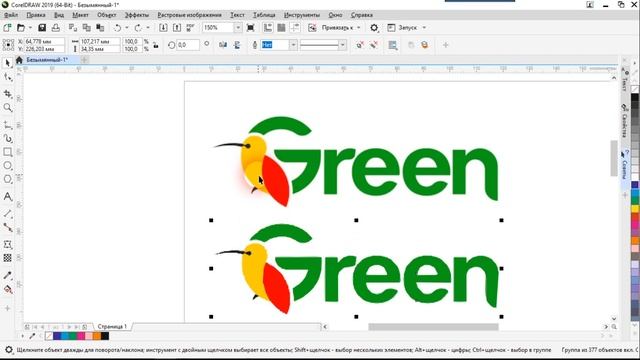Mirror selection vertically

click(237, 45)
